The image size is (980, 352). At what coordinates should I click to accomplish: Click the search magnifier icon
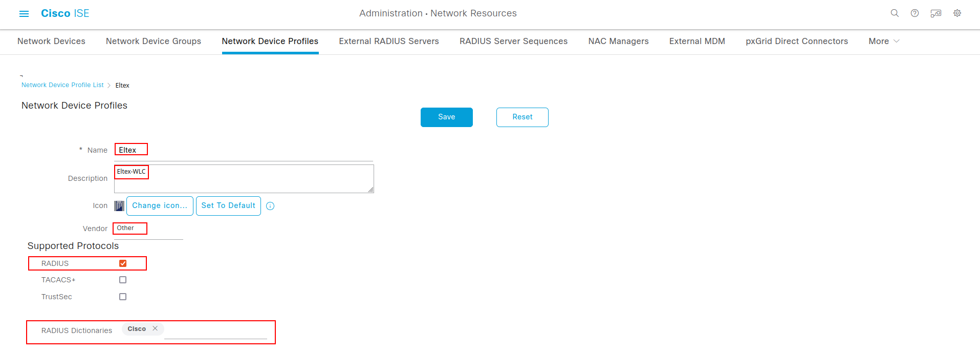[x=895, y=13]
